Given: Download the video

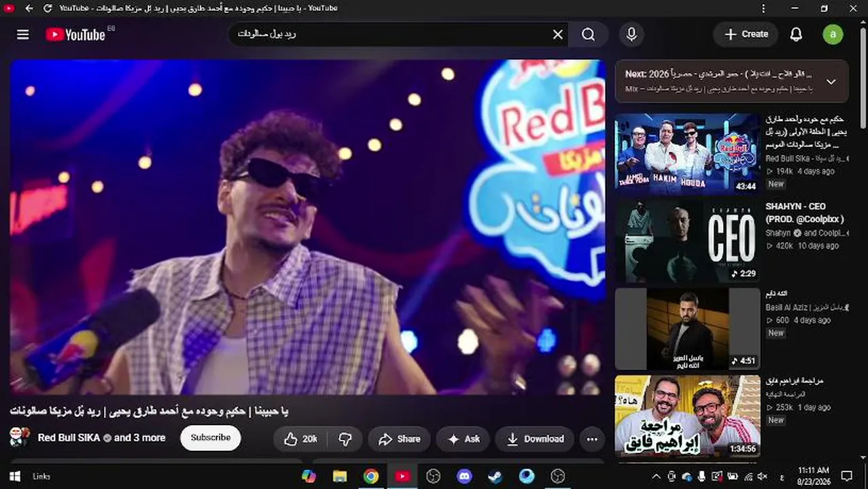Looking at the screenshot, I should click(535, 439).
